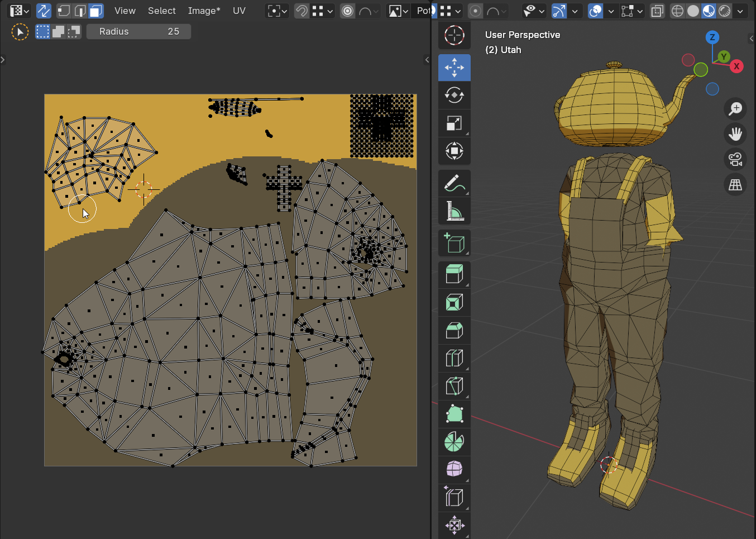
Task: Open the Image* menu
Action: tap(204, 11)
